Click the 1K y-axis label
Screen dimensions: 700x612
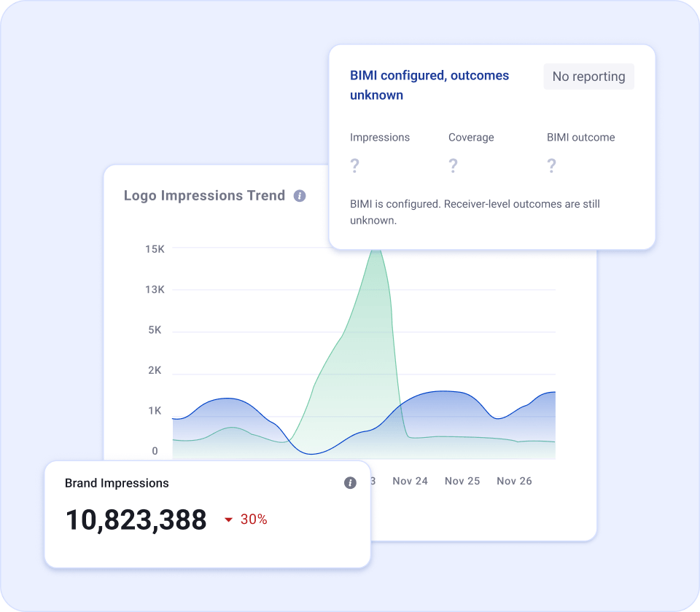[x=155, y=411]
